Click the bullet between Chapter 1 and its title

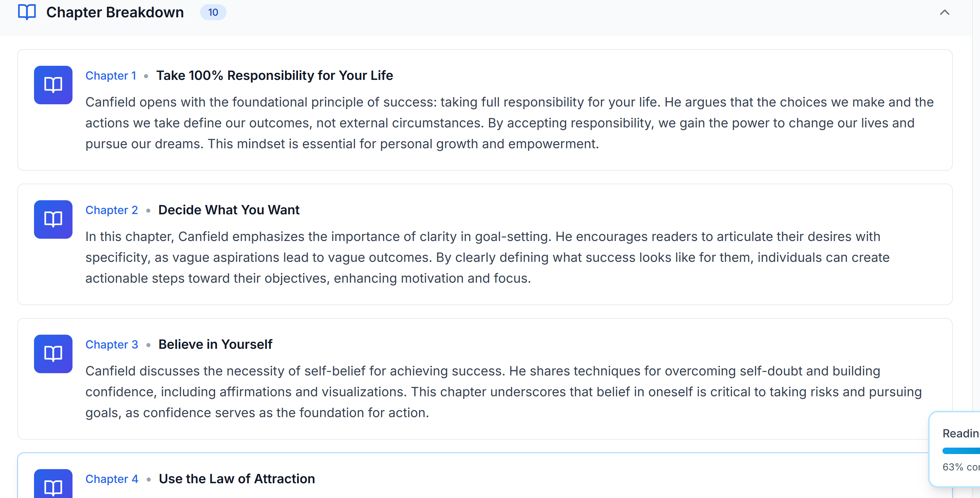pos(146,76)
